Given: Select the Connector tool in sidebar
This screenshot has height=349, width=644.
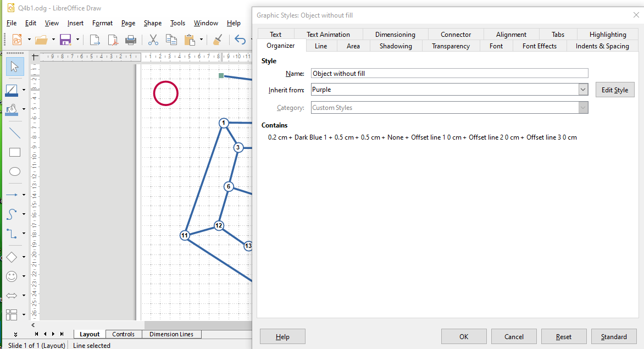Looking at the screenshot, I should [12, 234].
